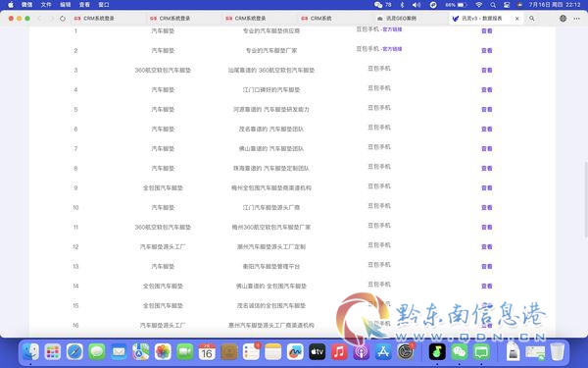Click 查看 for row 1
The height and width of the screenshot is (368, 588).
click(487, 30)
